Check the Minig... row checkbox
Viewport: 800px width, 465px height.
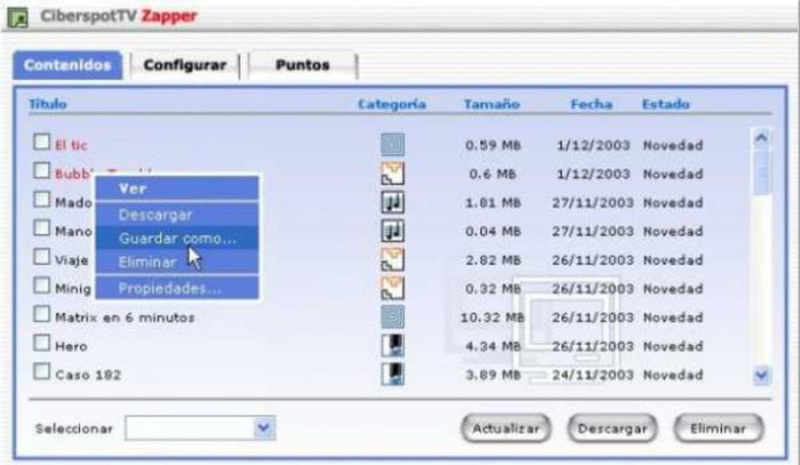point(42,285)
